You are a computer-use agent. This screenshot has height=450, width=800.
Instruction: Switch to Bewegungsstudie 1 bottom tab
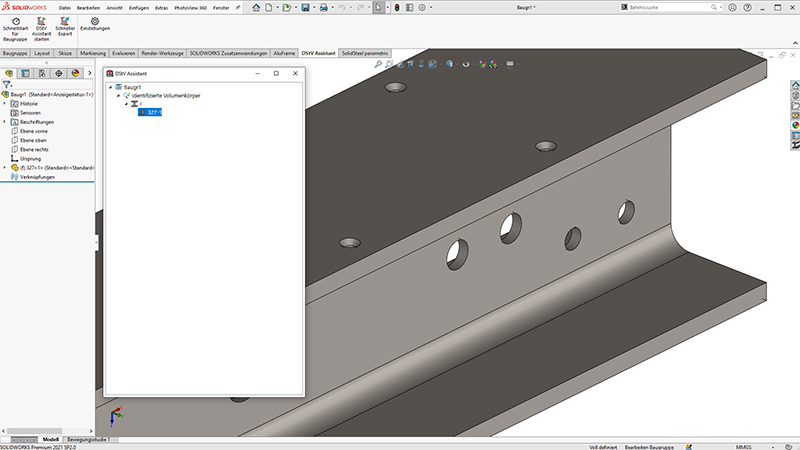coord(89,439)
